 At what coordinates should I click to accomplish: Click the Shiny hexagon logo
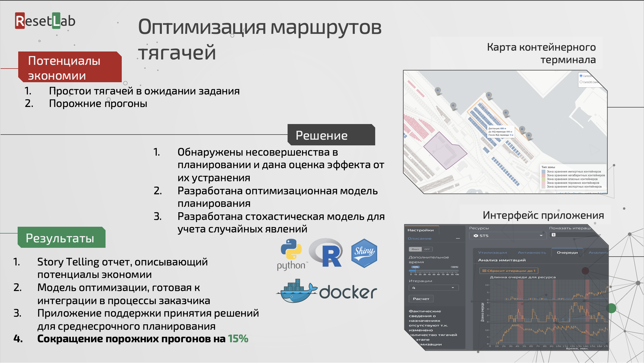(365, 253)
